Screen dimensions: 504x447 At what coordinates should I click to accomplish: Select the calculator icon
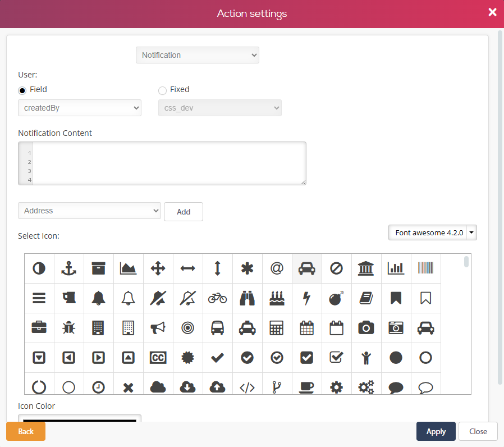[x=277, y=328]
